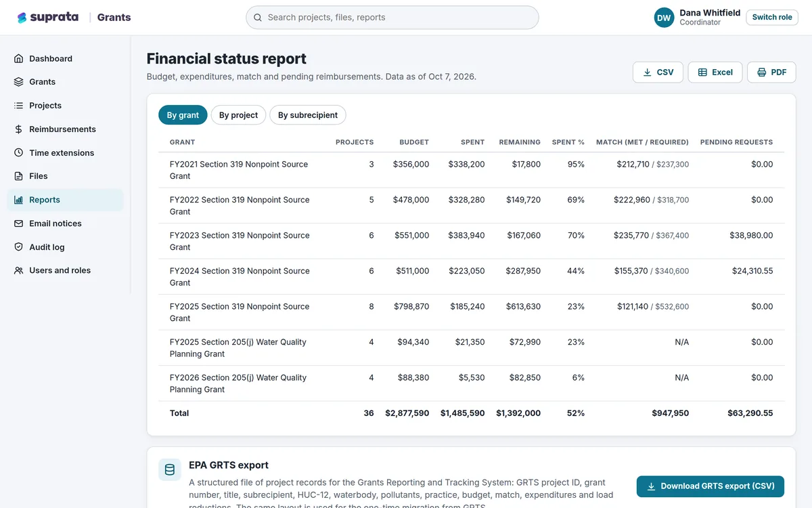Export report as PDF
The width and height of the screenshot is (812, 508).
[771, 72]
